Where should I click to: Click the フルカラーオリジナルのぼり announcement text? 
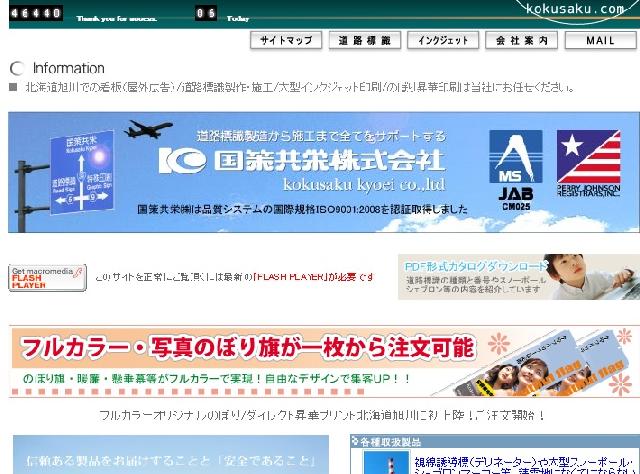322,416
